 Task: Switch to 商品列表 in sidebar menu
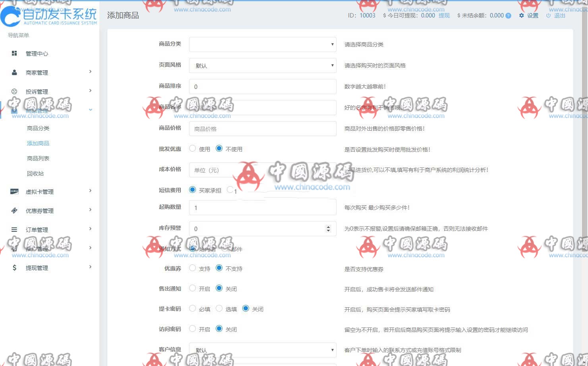coord(38,158)
